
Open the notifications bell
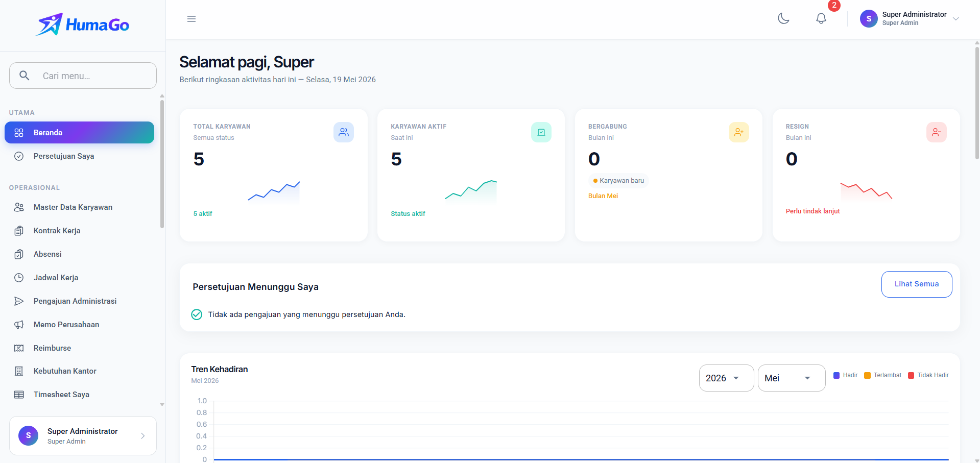(x=821, y=19)
